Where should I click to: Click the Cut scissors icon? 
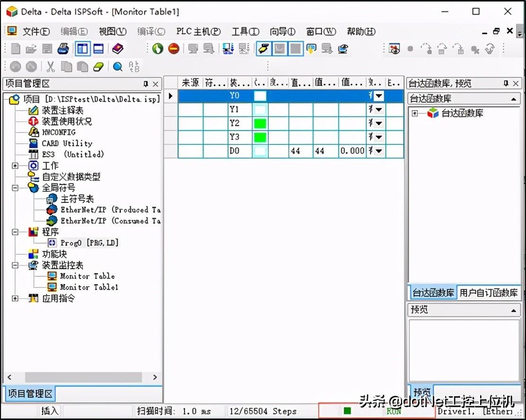click(x=50, y=67)
